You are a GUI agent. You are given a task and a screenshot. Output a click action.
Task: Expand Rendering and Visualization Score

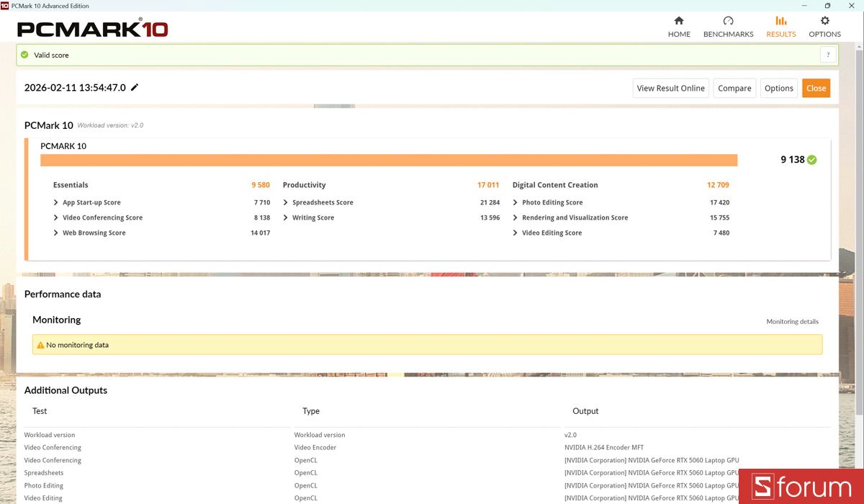516,218
